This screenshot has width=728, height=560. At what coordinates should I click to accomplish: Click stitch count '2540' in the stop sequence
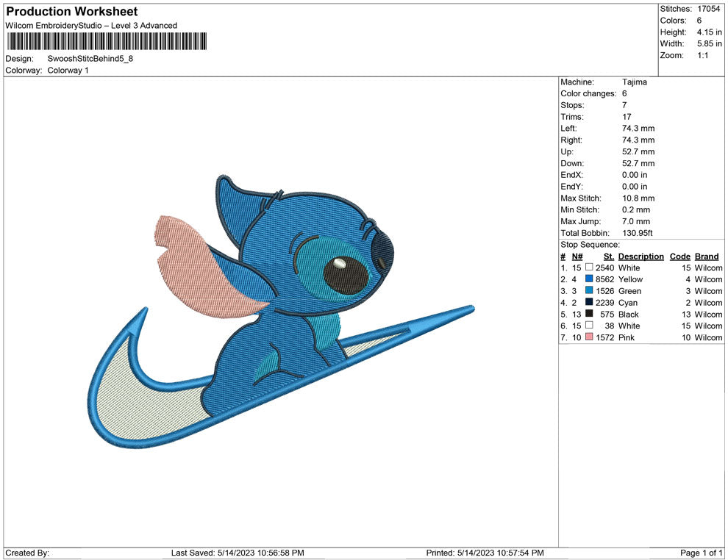(605, 268)
